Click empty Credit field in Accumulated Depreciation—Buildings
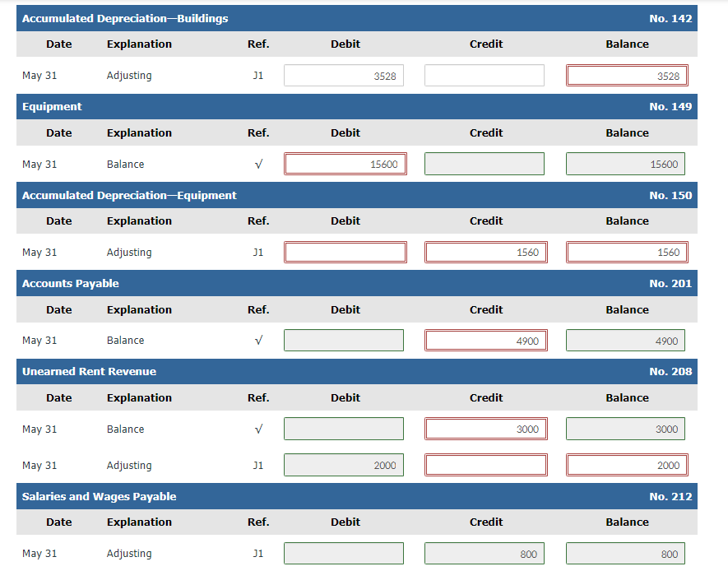Viewport: 728px width, 571px height. click(x=485, y=75)
